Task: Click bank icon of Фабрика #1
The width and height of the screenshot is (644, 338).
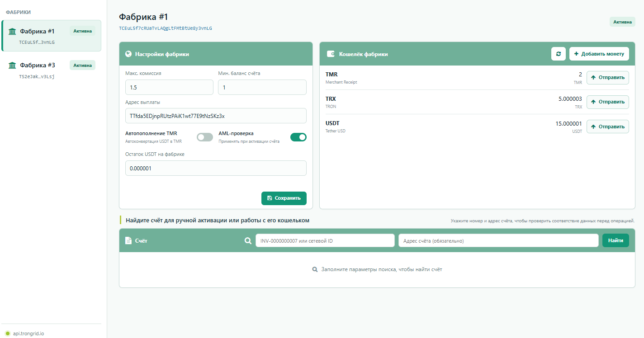Action: [12, 31]
